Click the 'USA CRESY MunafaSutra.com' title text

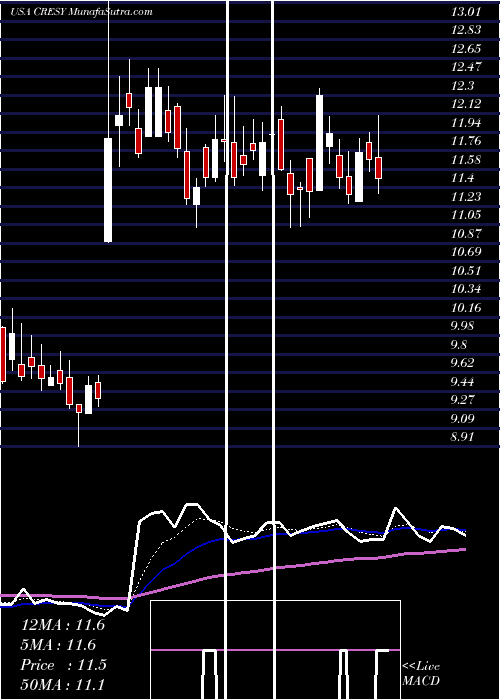[82, 12]
